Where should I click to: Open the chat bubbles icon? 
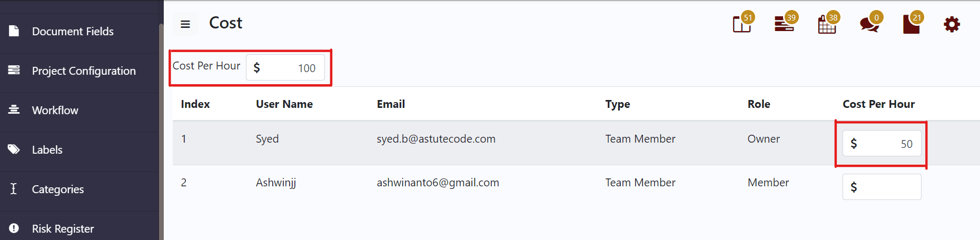point(869,24)
